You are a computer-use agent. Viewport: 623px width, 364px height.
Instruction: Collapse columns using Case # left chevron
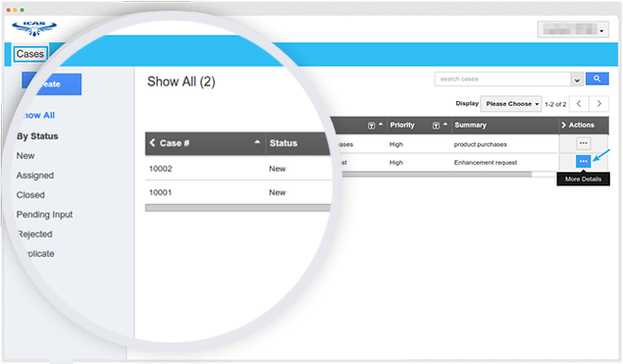(153, 142)
